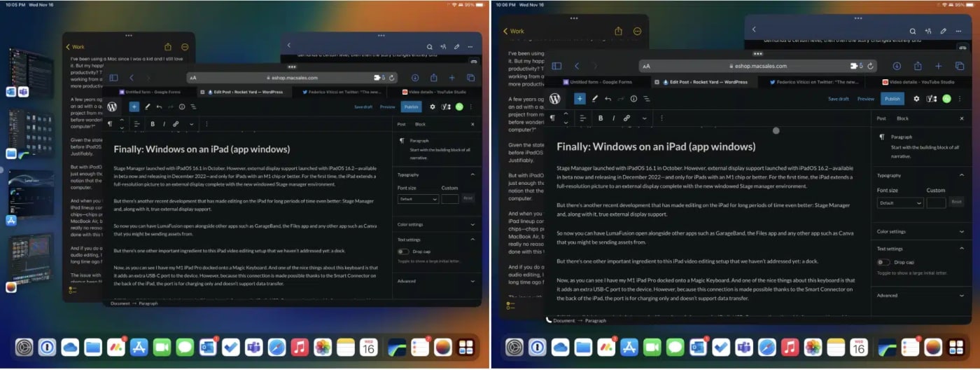Screen dimensions: 980x370
Task: Open Settings gear in 10:06 PM dock
Action: pos(514,347)
